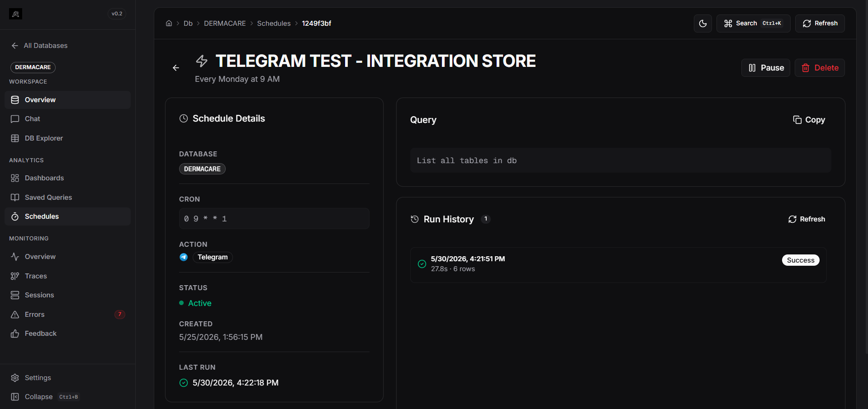Click last run success check icon
This screenshot has height=409, width=868.
[x=184, y=383]
